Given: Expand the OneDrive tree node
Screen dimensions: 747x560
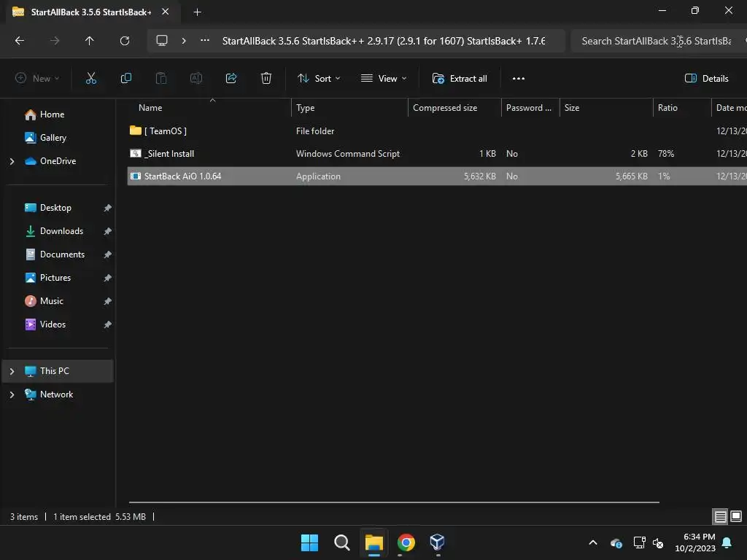Looking at the screenshot, I should (x=12, y=161).
